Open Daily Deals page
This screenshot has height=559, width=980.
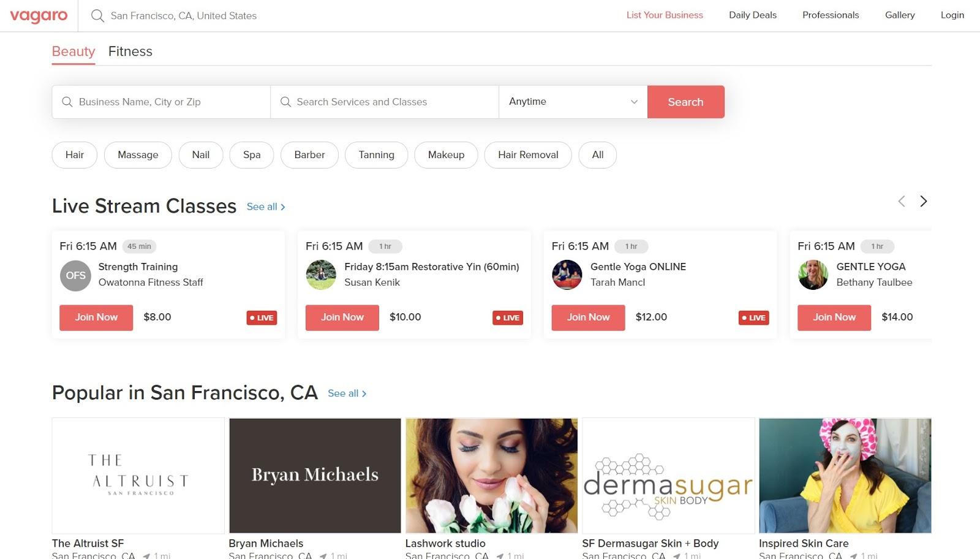tap(753, 15)
